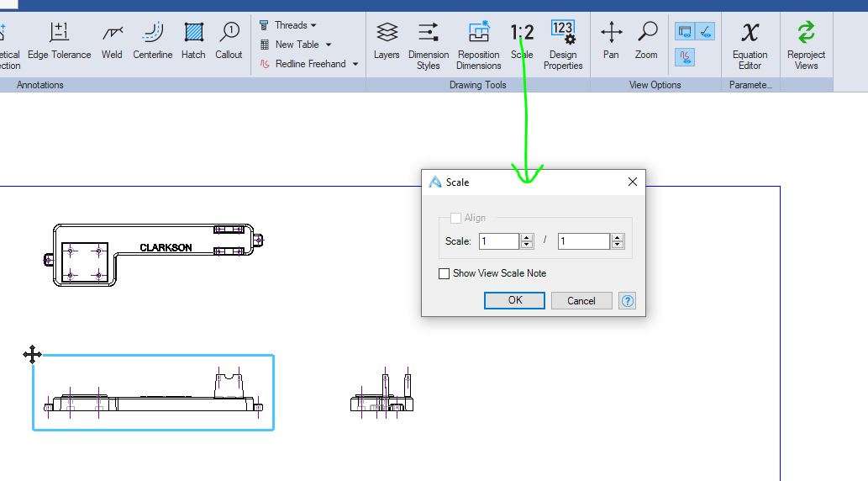Expand the Redline Freehand dropdown
868x481 pixels.
[355, 64]
